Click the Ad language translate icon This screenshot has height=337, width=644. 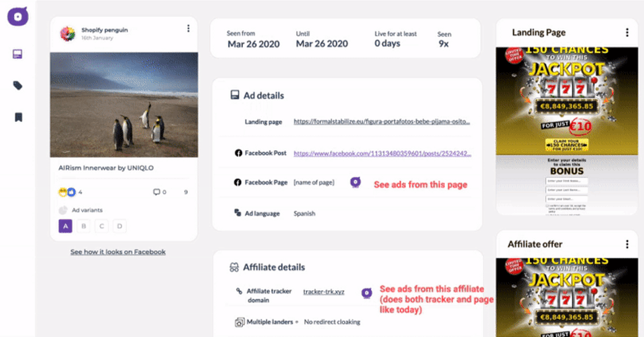(237, 213)
